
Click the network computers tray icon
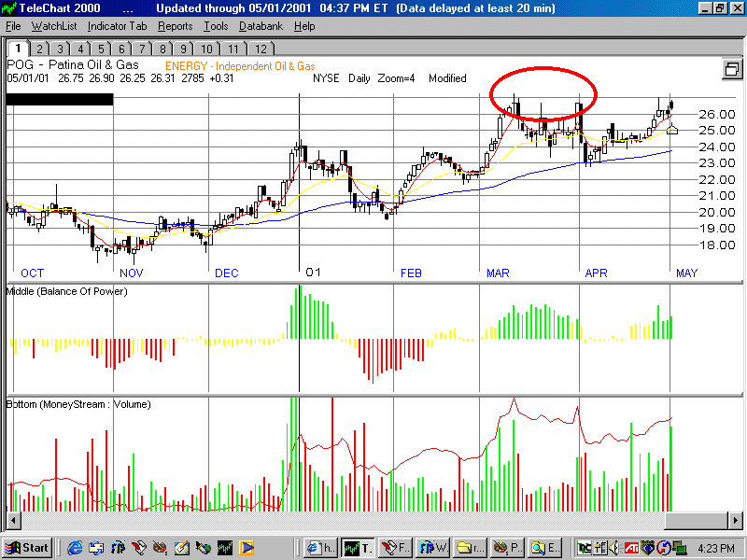[679, 548]
